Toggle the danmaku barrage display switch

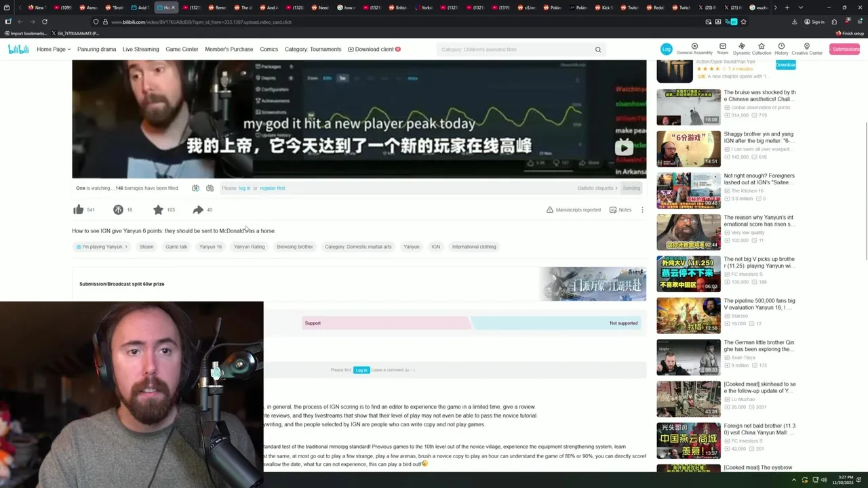195,188
